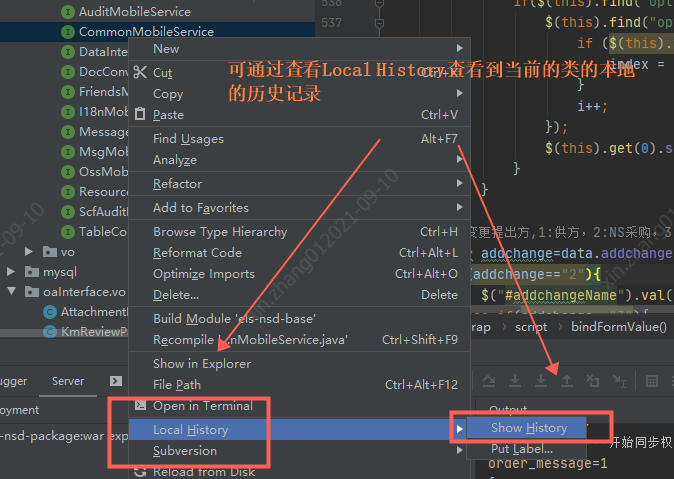Click the Step Over debugger icon
The width and height of the screenshot is (674, 479).
489,381
